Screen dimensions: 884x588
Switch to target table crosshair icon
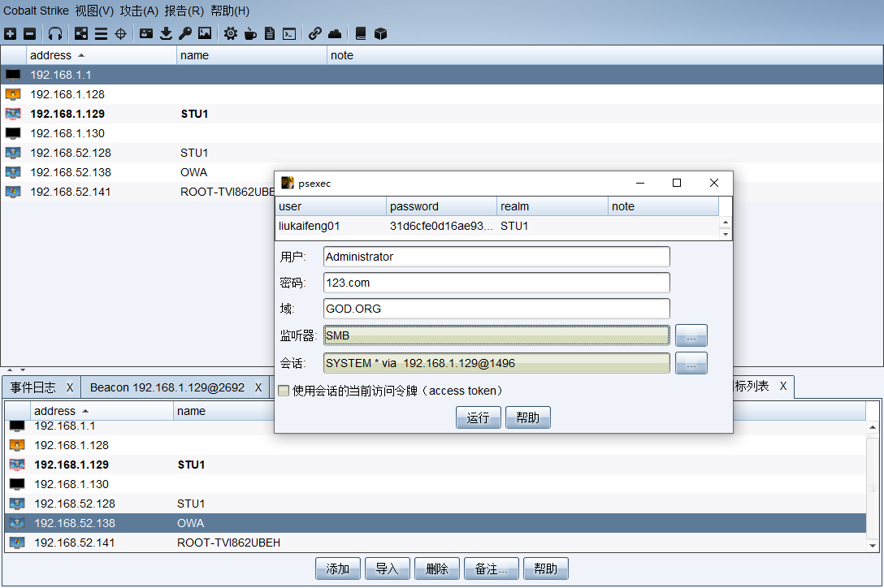[120, 34]
